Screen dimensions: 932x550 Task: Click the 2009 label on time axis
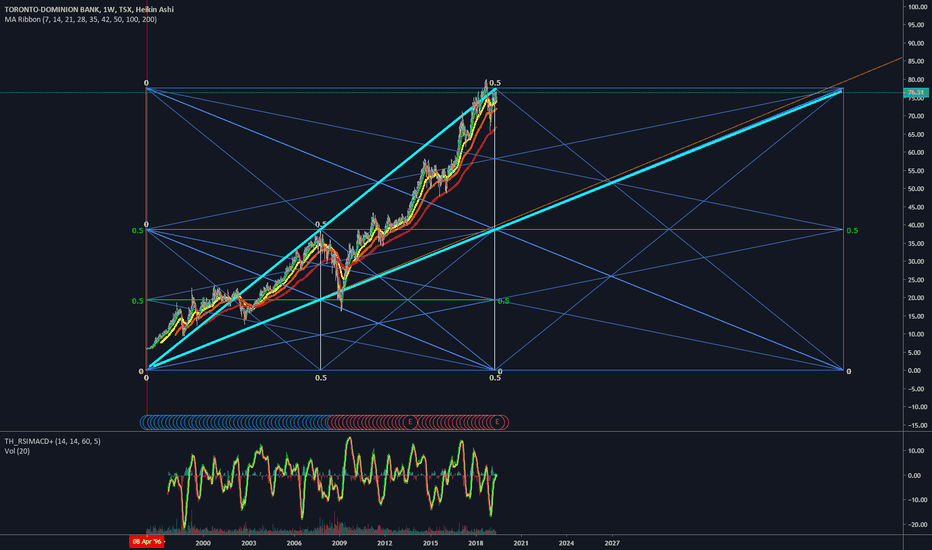(x=339, y=543)
